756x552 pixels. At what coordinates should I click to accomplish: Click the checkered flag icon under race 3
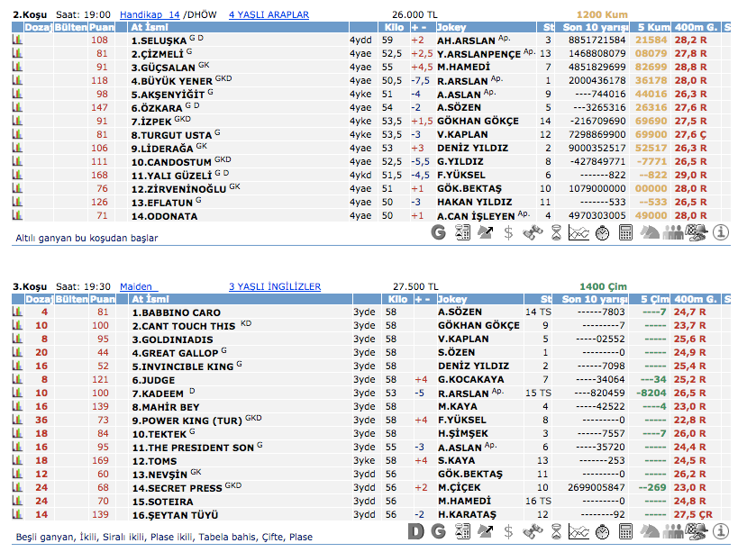click(697, 531)
